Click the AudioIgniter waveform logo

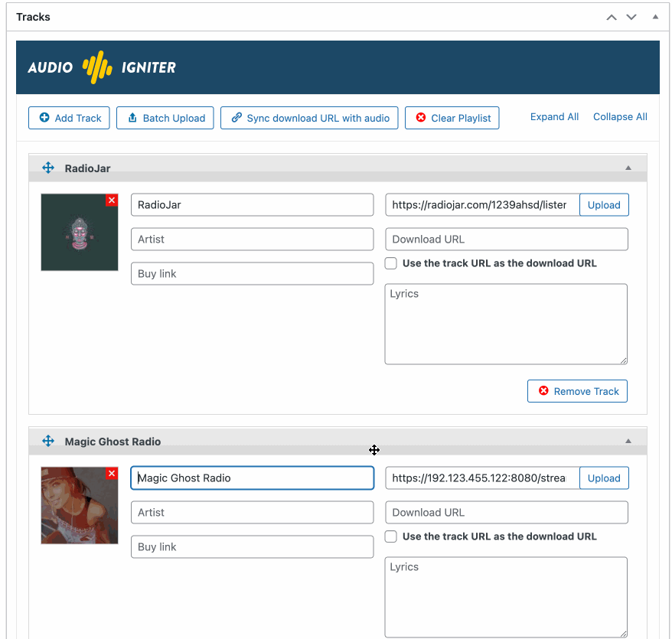tap(97, 67)
